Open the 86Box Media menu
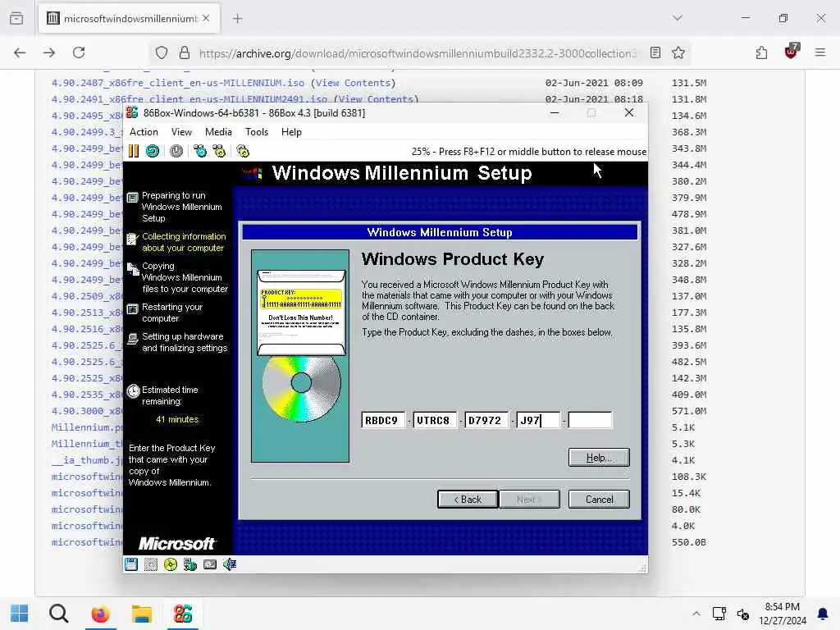Image resolution: width=840 pixels, height=630 pixels. pyautogui.click(x=218, y=132)
